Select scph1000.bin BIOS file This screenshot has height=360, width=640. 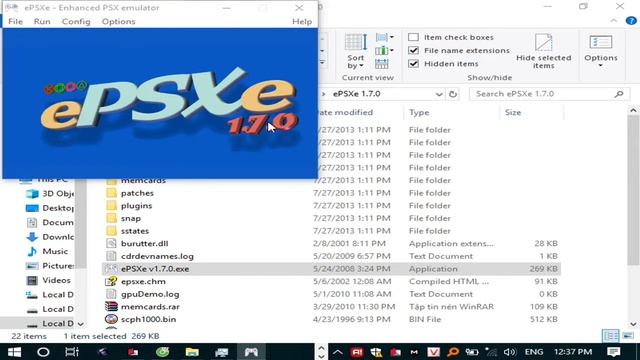pyautogui.click(x=148, y=320)
